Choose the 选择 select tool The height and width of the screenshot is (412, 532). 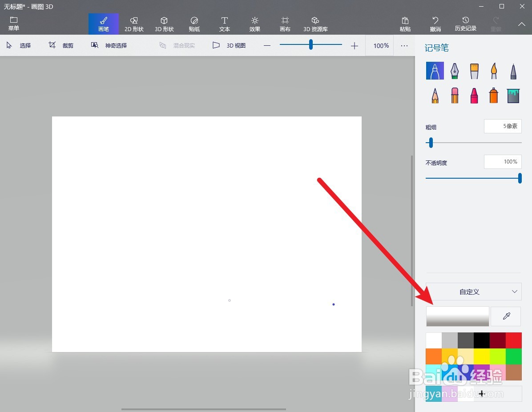tap(19, 45)
